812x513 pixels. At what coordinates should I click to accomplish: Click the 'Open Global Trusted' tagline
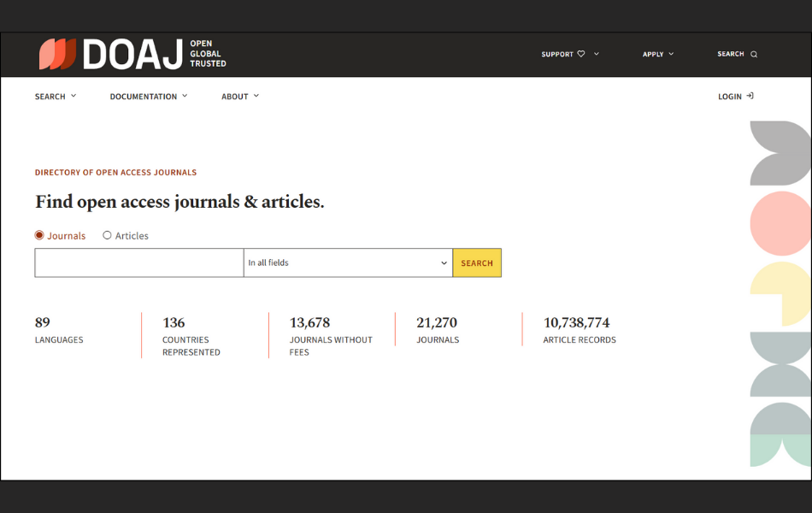[x=208, y=53]
